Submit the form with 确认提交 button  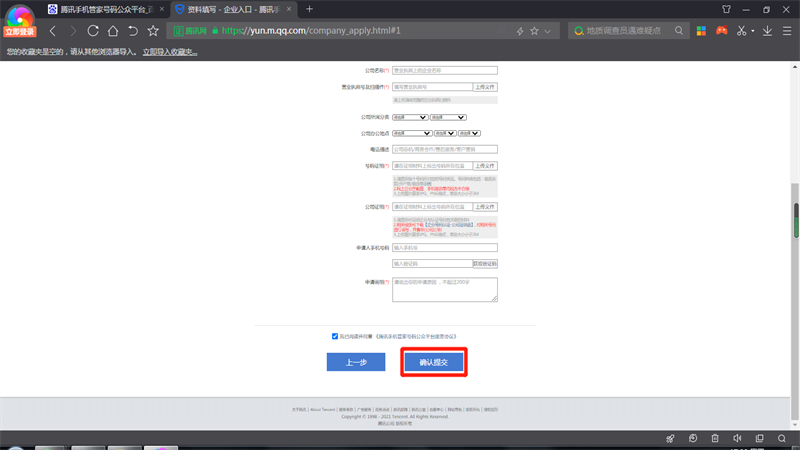coord(434,362)
